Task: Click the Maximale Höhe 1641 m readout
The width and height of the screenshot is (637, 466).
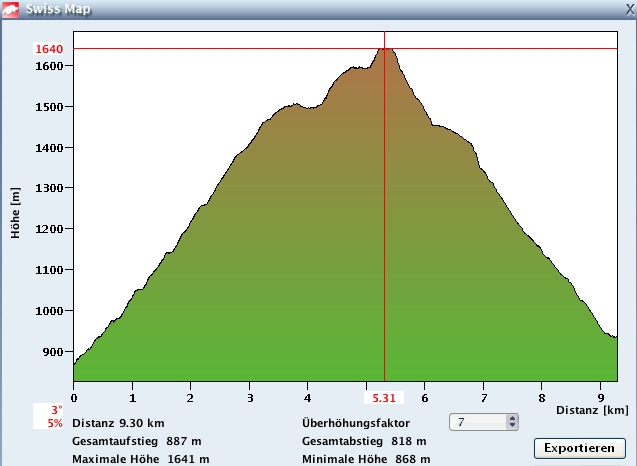Action: pos(140,459)
